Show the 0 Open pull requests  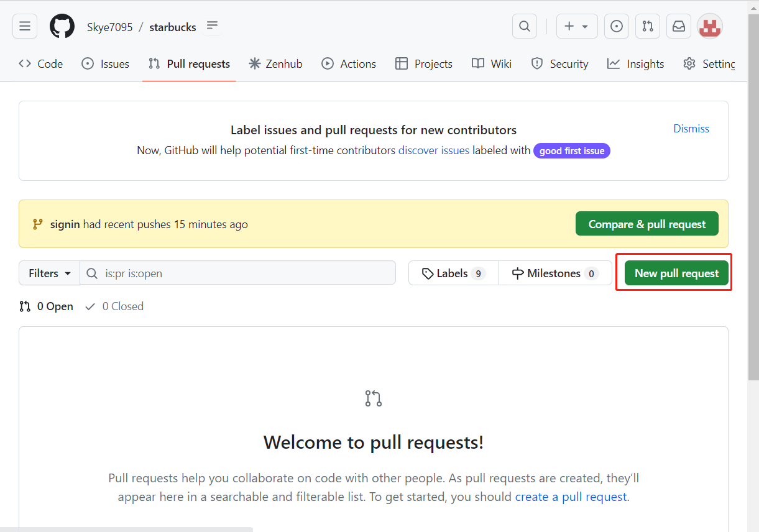coord(47,306)
